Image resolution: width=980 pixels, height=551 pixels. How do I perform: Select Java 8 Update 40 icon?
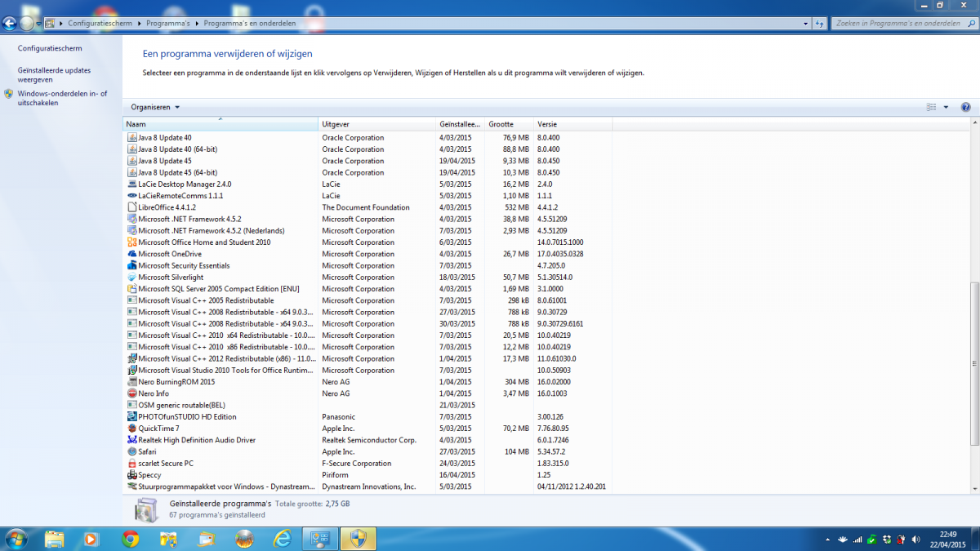[132, 138]
